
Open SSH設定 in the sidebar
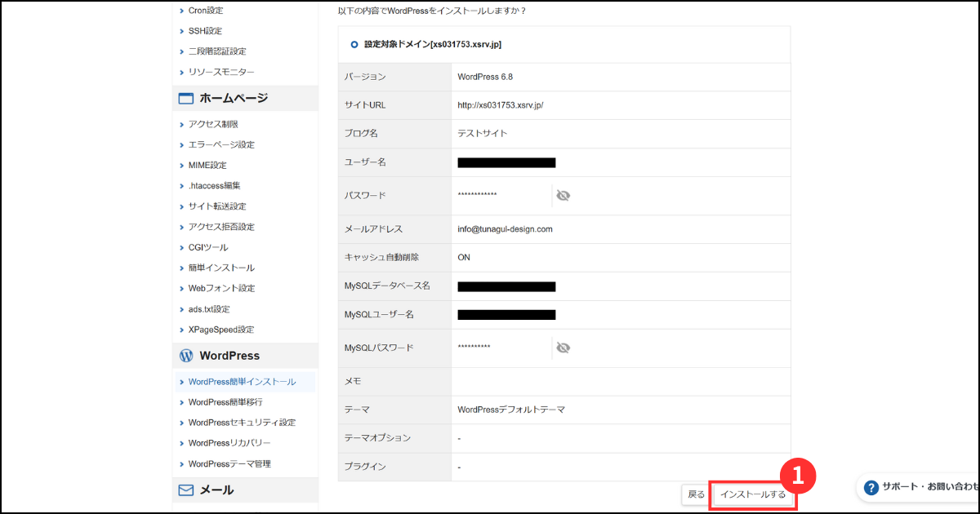[x=205, y=31]
